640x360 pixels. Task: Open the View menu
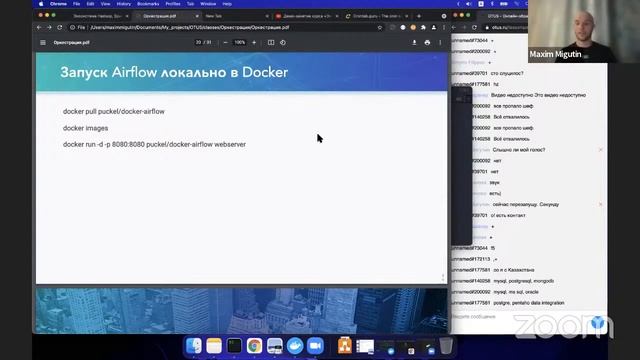(x=105, y=4)
